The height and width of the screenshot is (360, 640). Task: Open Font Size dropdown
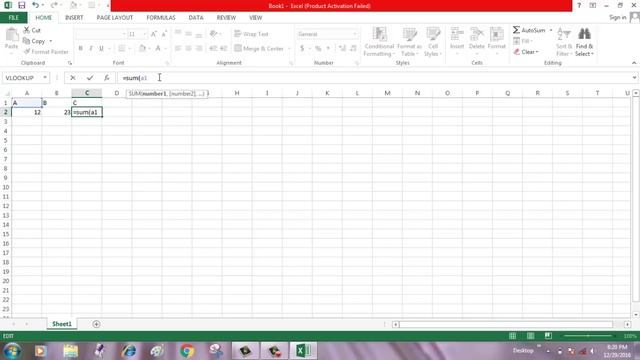coord(144,34)
